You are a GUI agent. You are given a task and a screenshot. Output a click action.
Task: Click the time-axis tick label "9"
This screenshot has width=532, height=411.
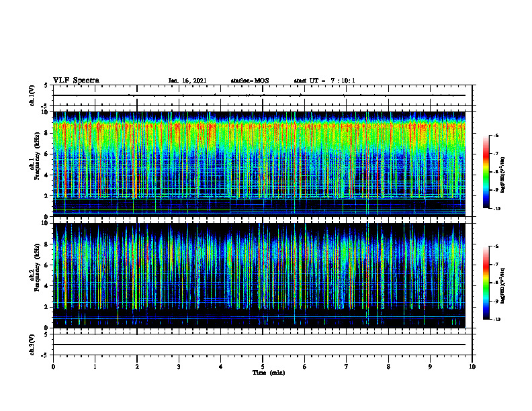430,367
